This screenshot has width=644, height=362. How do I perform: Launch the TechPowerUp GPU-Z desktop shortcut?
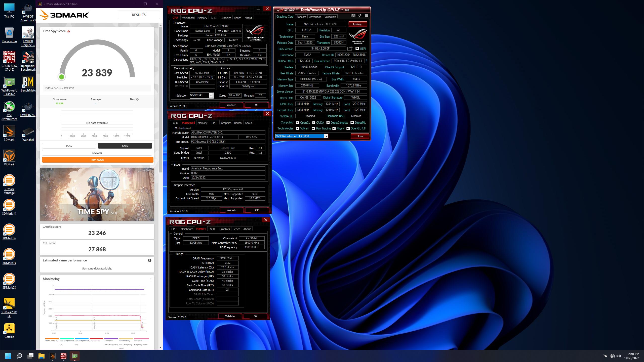click(x=9, y=86)
